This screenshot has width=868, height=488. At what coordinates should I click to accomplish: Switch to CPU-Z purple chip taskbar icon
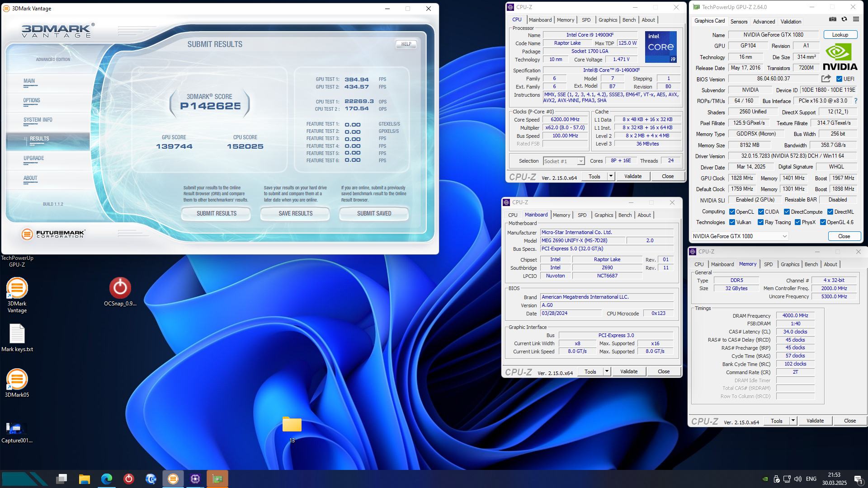(195, 479)
